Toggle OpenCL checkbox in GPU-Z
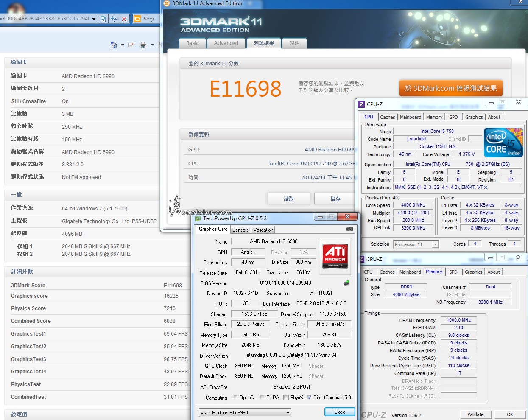 tap(236, 398)
